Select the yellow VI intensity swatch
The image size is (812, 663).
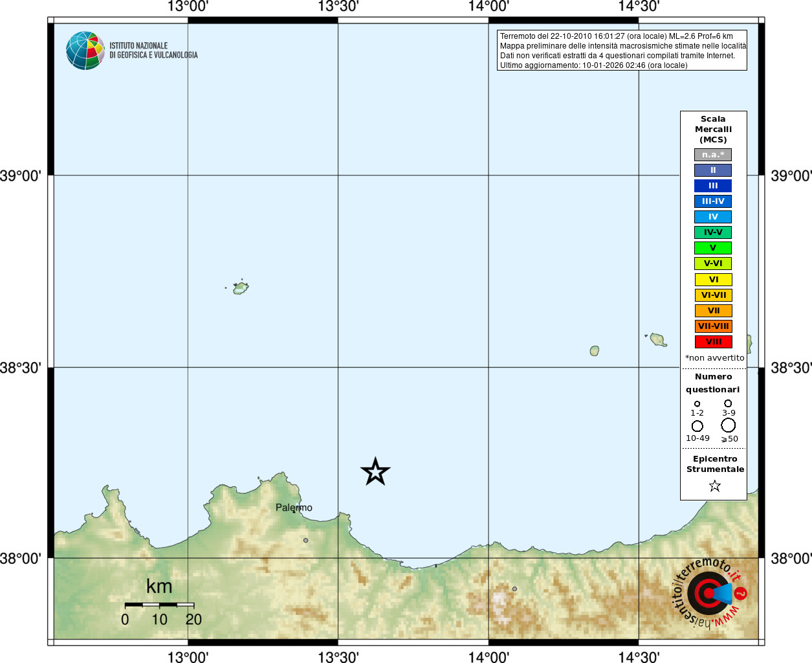(x=713, y=280)
